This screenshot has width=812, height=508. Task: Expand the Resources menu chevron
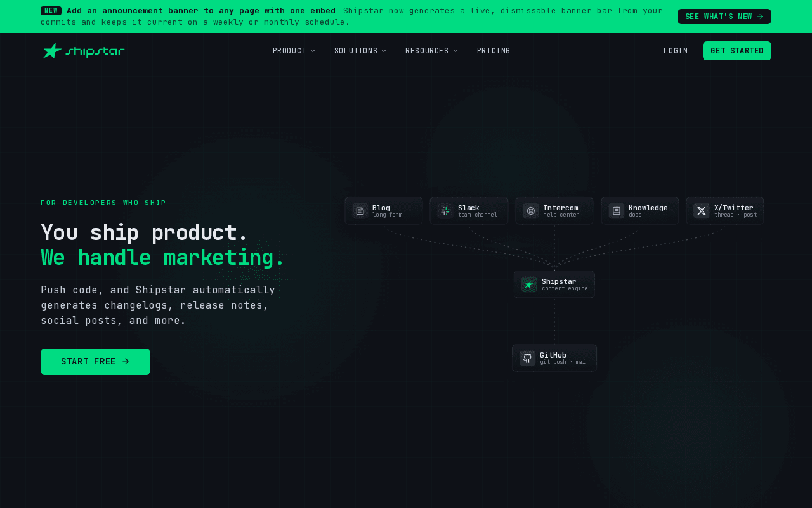455,51
